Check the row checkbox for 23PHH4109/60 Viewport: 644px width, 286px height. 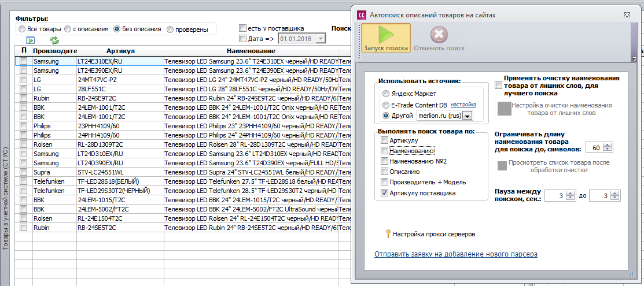(24, 126)
